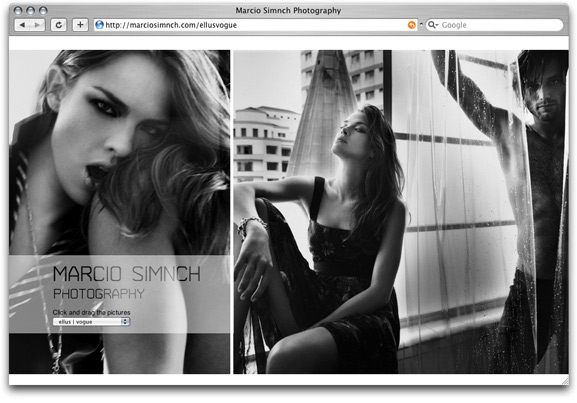
Task: Go back with the Back arrow
Action: tap(22, 25)
